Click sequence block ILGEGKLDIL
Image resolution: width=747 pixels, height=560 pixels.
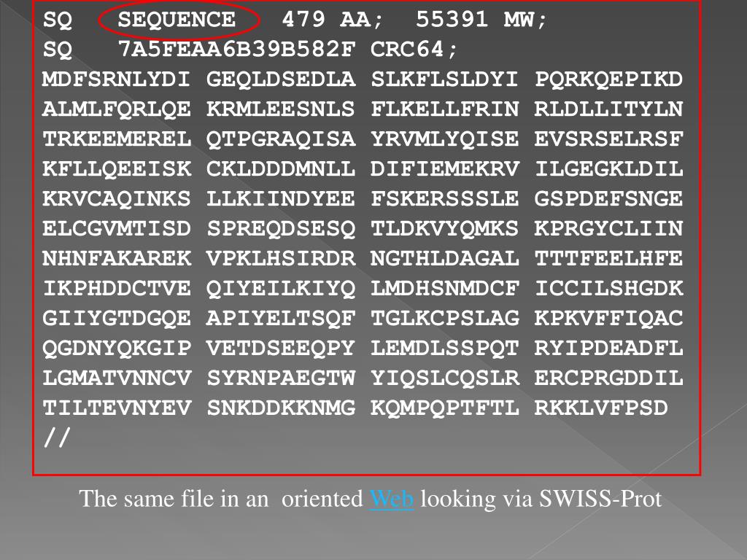[x=609, y=169]
